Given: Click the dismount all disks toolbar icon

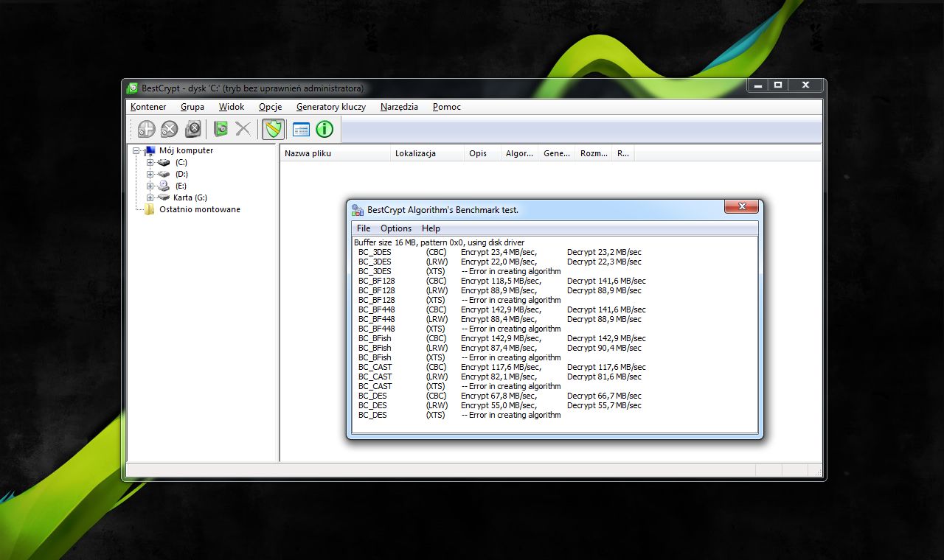Looking at the screenshot, I should [x=193, y=130].
